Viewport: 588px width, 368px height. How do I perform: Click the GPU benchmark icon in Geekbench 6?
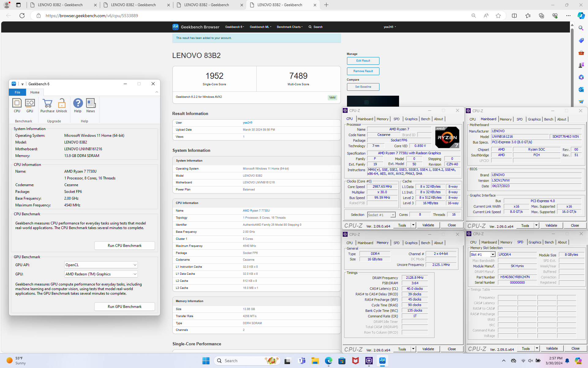(x=30, y=105)
